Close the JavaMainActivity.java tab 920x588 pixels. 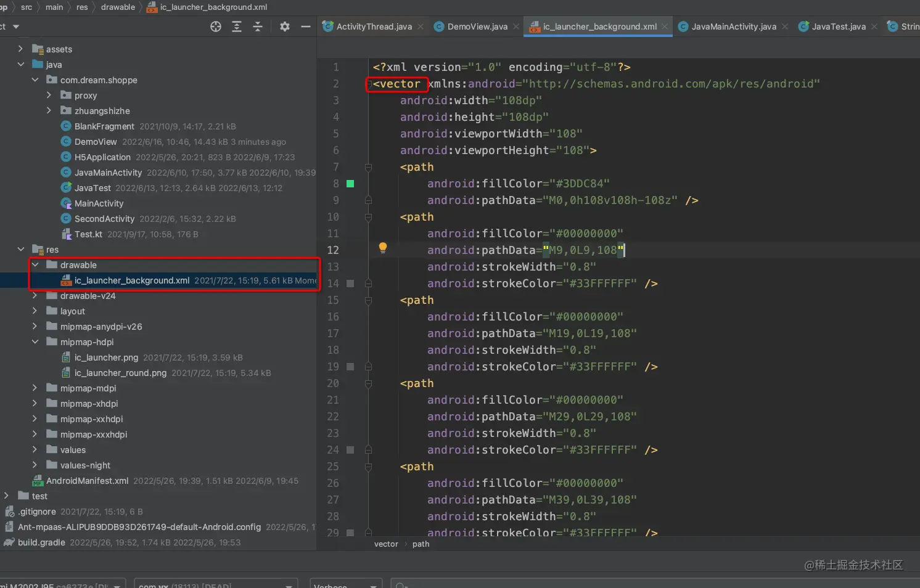pyautogui.click(x=785, y=27)
